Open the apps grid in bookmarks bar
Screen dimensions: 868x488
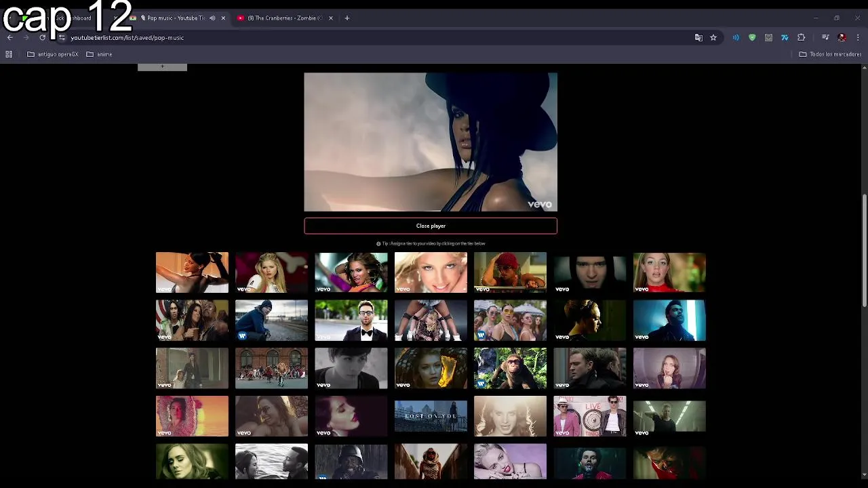tap(9, 54)
